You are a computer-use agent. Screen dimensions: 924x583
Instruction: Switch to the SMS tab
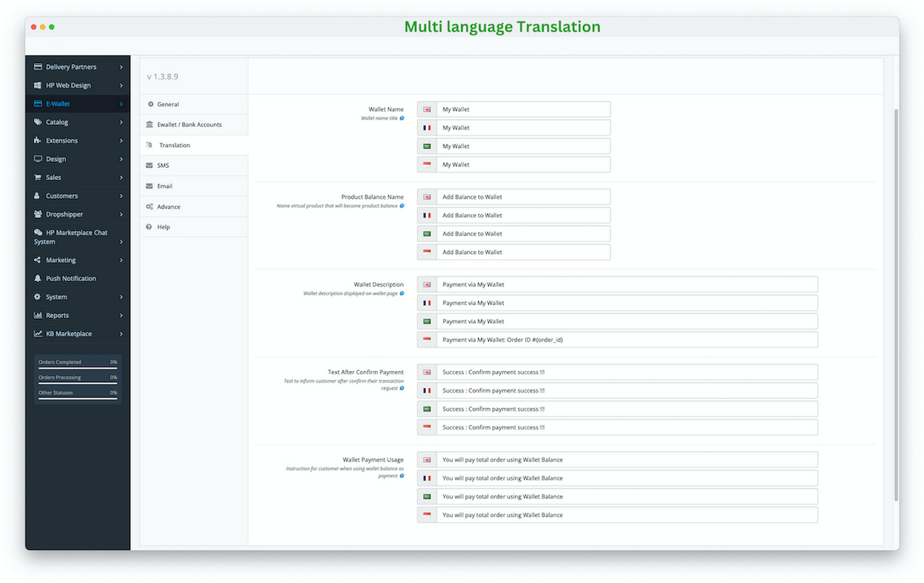pos(163,165)
